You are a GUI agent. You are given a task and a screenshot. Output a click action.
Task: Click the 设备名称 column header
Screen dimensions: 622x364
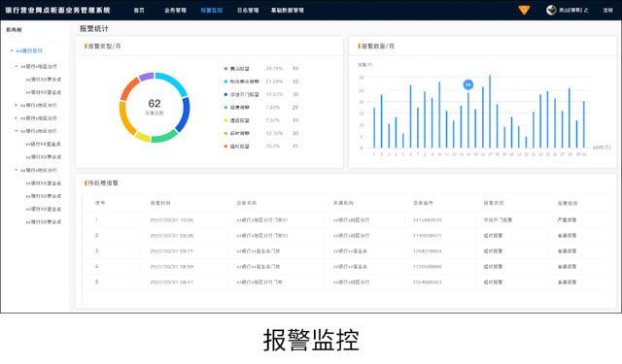pos(247,203)
